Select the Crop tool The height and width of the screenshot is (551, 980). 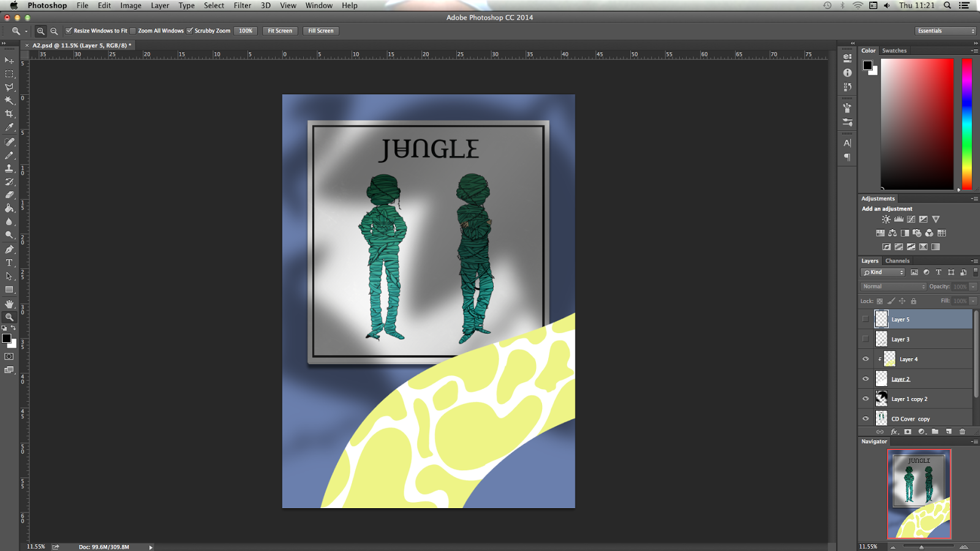tap(9, 114)
